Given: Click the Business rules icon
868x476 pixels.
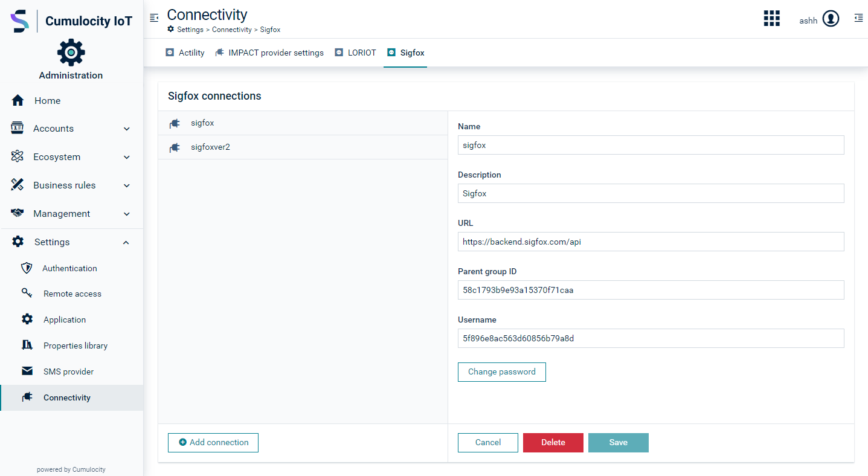Looking at the screenshot, I should [18, 185].
